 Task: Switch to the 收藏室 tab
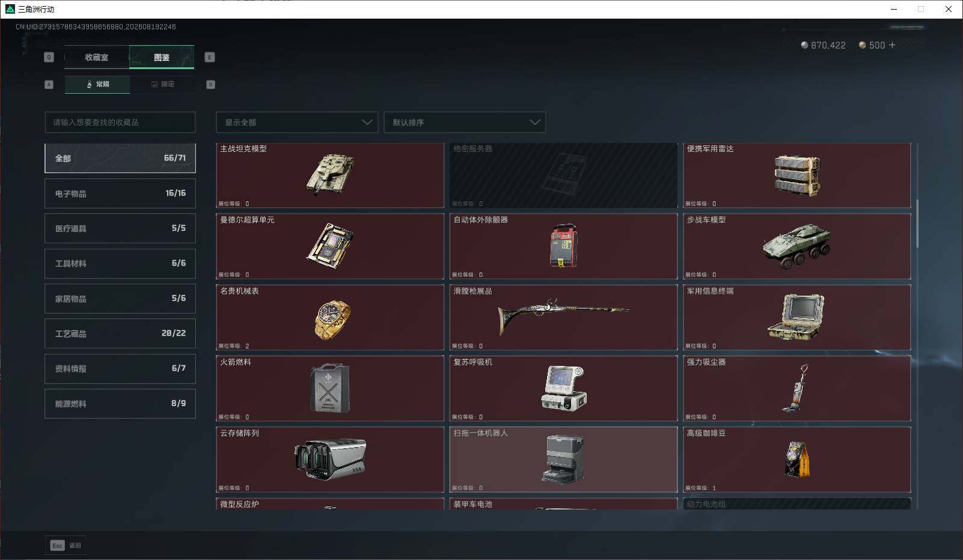97,57
